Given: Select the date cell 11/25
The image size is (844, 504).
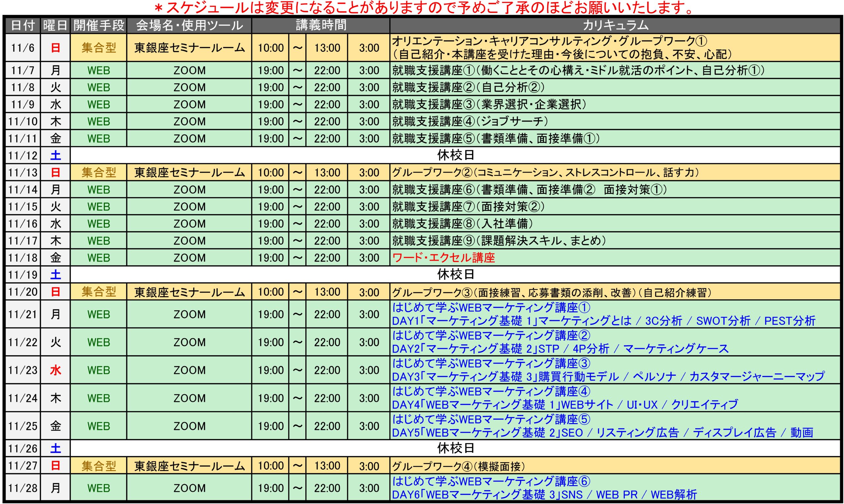Looking at the screenshot, I should point(23,426).
